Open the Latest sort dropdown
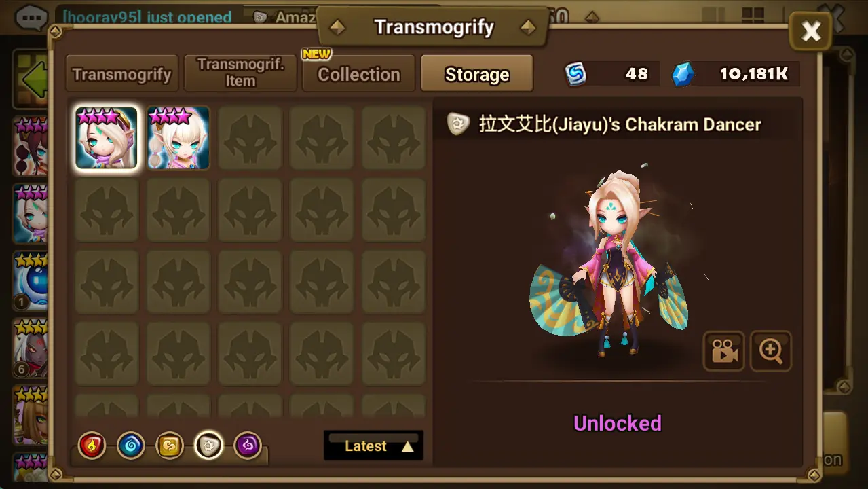This screenshot has height=489, width=868. point(373,446)
